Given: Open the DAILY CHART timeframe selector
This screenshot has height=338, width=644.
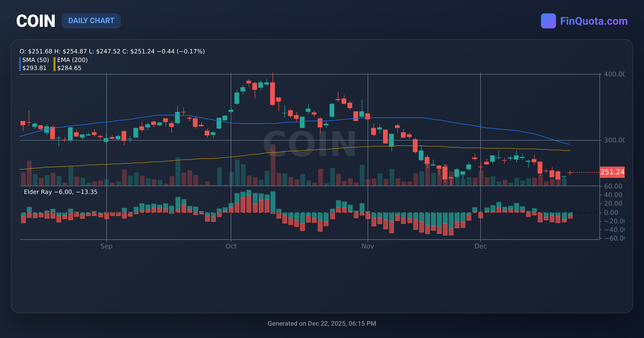Looking at the screenshot, I should (x=91, y=21).
